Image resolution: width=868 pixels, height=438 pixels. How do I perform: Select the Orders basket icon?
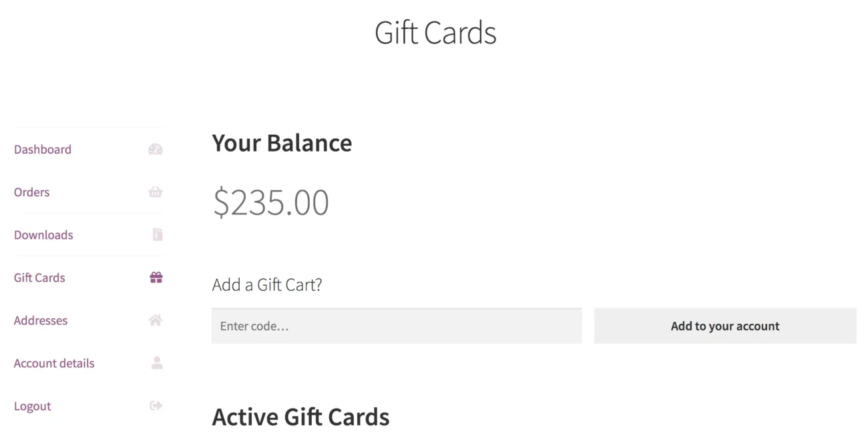click(155, 192)
